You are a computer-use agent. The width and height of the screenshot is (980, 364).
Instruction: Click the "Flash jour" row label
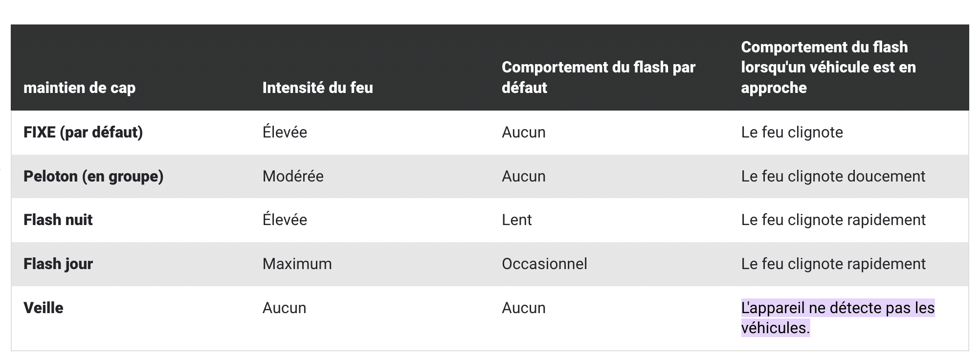58,264
